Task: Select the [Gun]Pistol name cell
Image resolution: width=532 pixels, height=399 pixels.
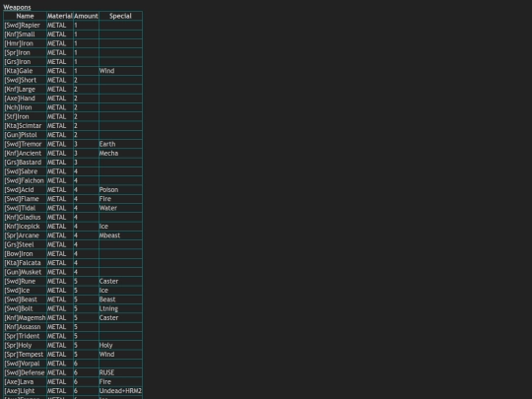Action: pos(25,135)
